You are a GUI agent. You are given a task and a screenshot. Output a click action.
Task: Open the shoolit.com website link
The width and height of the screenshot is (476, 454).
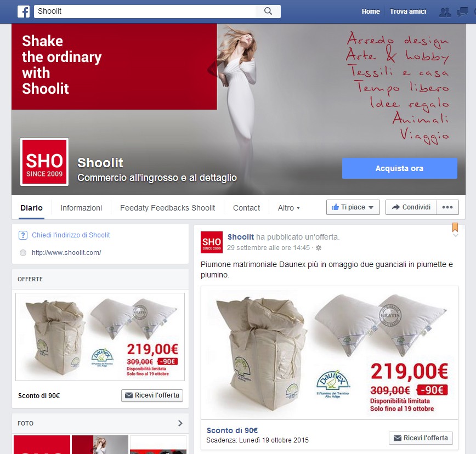[x=66, y=252]
